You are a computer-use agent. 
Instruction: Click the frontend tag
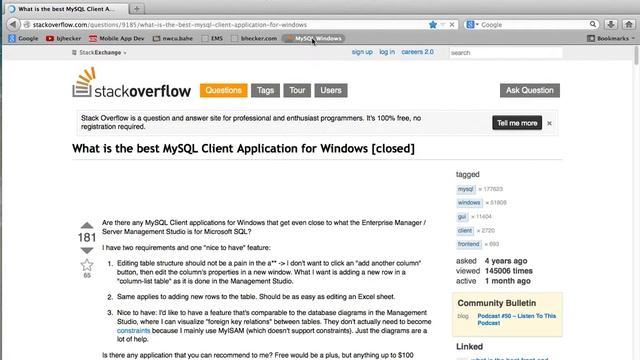[x=469, y=244]
